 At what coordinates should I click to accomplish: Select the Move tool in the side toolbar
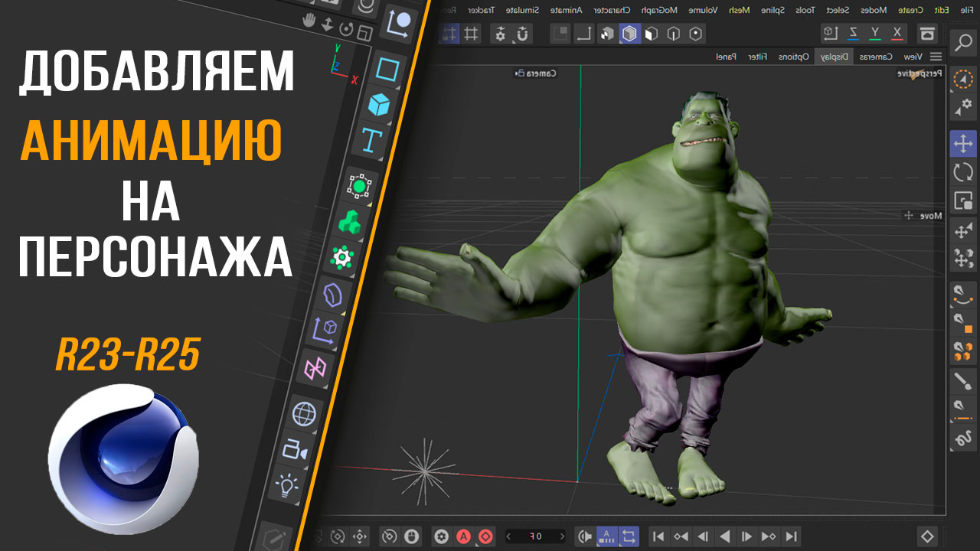click(963, 143)
